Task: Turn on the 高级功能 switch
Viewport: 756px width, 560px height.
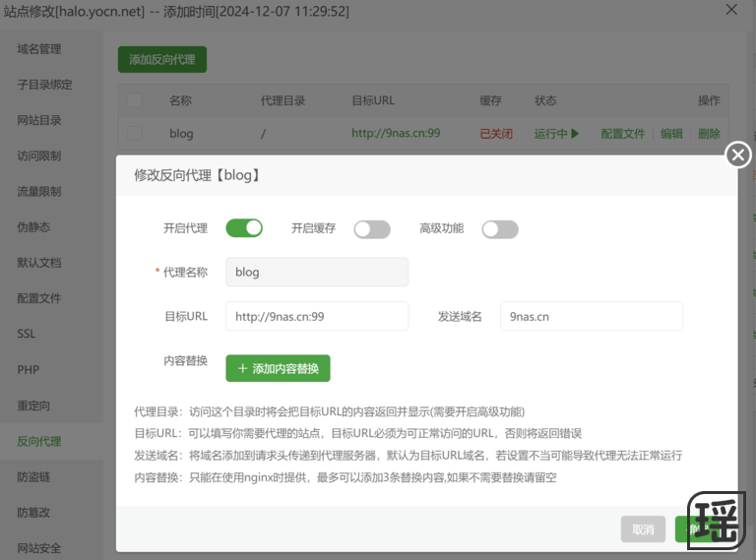Action: (x=500, y=228)
